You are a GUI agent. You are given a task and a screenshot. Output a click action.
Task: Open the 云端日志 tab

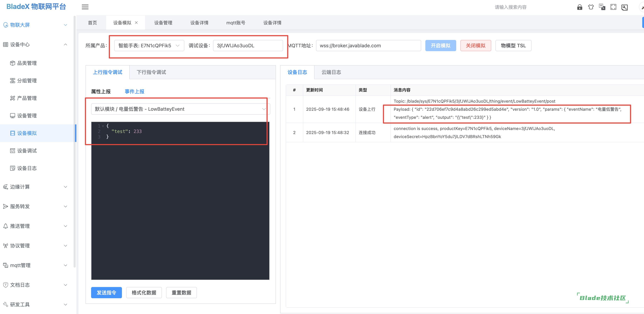pos(331,72)
